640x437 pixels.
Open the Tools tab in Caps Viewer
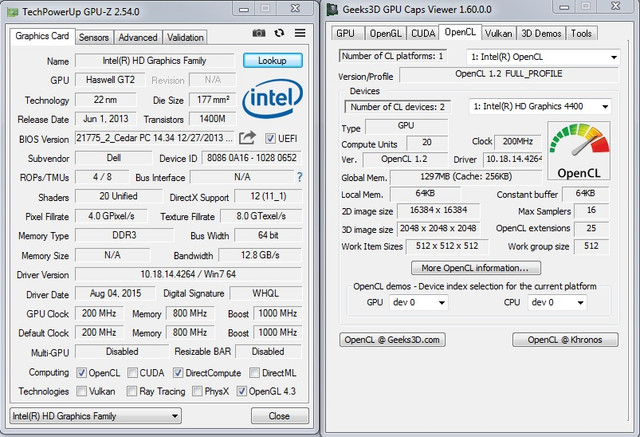pyautogui.click(x=581, y=33)
